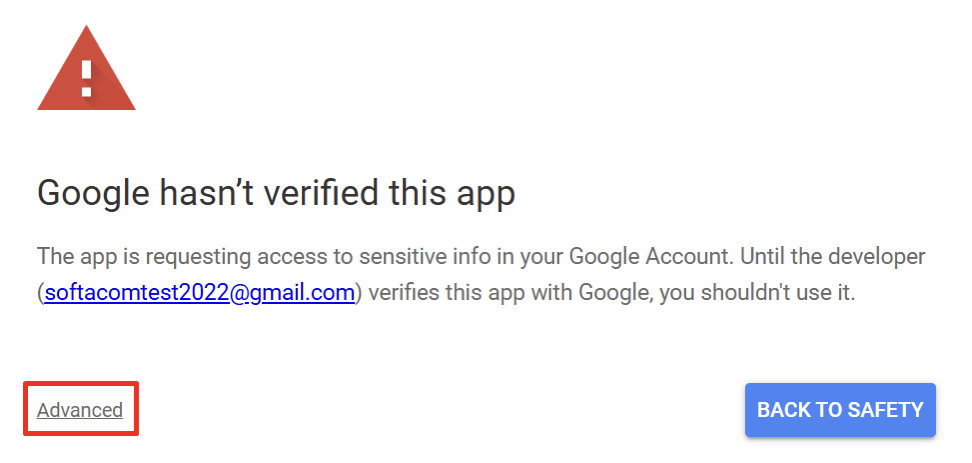The image size is (972, 463).
Task: Click the "Google hasn't verified this app" heading
Action: 276,192
